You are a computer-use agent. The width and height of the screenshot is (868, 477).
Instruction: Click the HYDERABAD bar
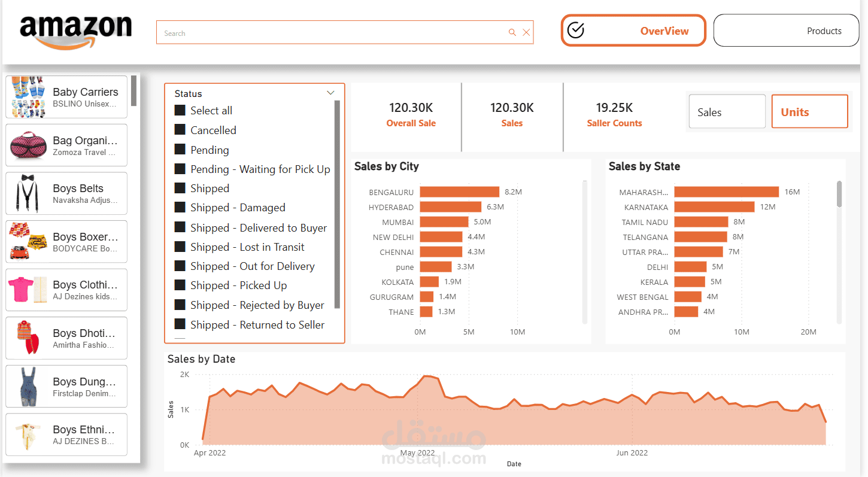(x=450, y=207)
